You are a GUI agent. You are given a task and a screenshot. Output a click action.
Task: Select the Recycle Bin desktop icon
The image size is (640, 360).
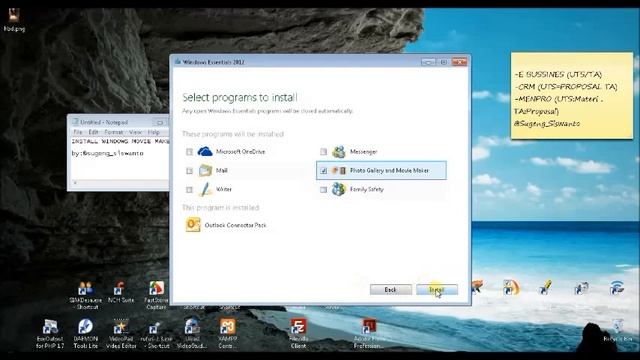618,331
